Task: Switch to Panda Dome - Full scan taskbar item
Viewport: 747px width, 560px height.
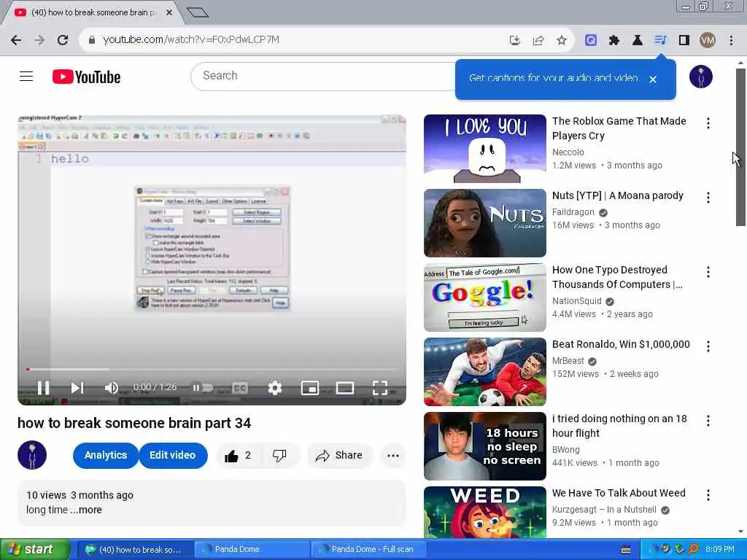Action: point(368,550)
